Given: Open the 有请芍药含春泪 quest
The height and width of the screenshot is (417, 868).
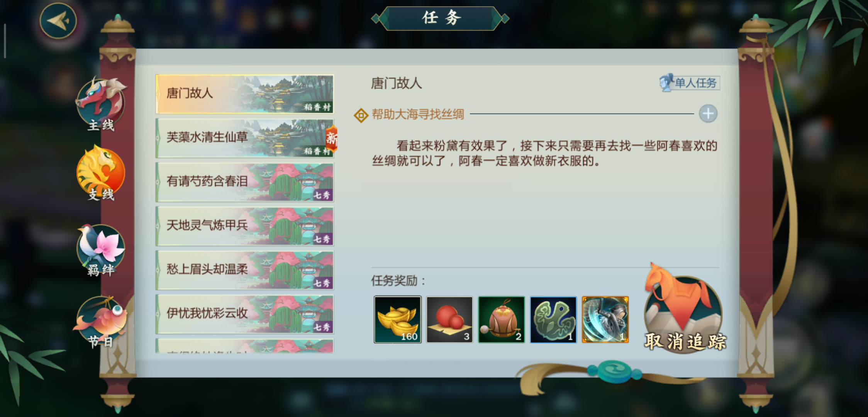Looking at the screenshot, I should click(x=244, y=182).
